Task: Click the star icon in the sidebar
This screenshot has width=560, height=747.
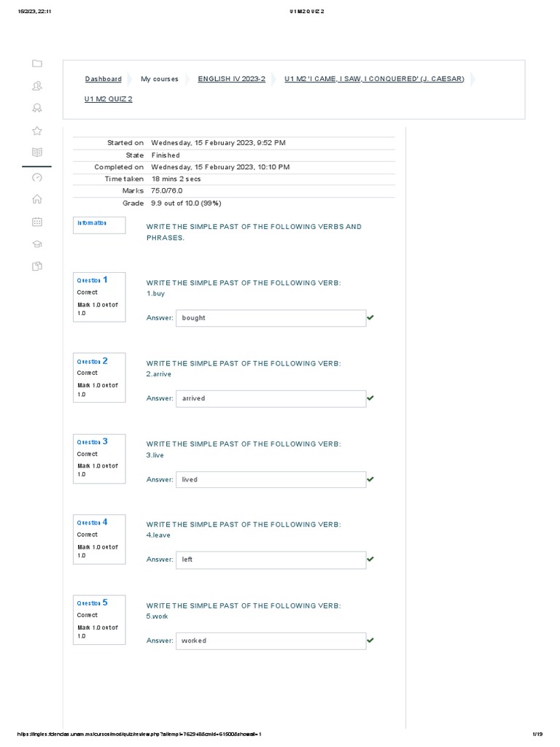Action: click(x=37, y=131)
